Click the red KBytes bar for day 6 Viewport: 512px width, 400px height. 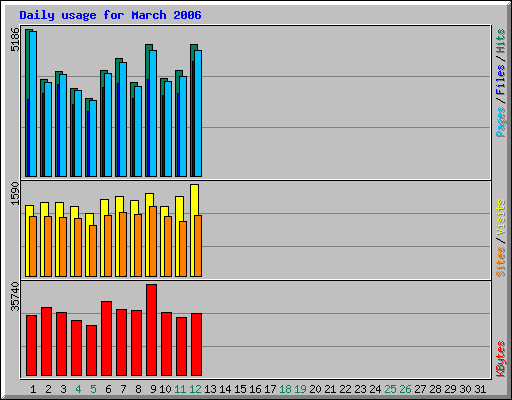tap(106, 338)
